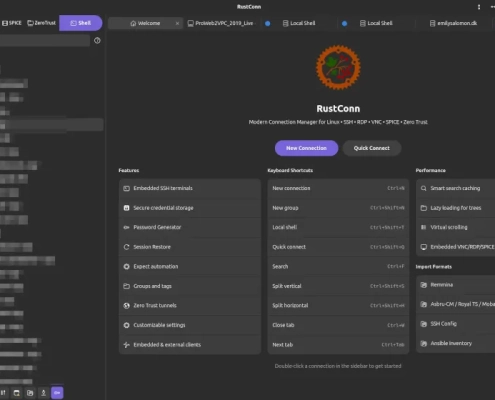
Task: Click the purple key button in bottom toolbar
Action: pyautogui.click(x=57, y=393)
